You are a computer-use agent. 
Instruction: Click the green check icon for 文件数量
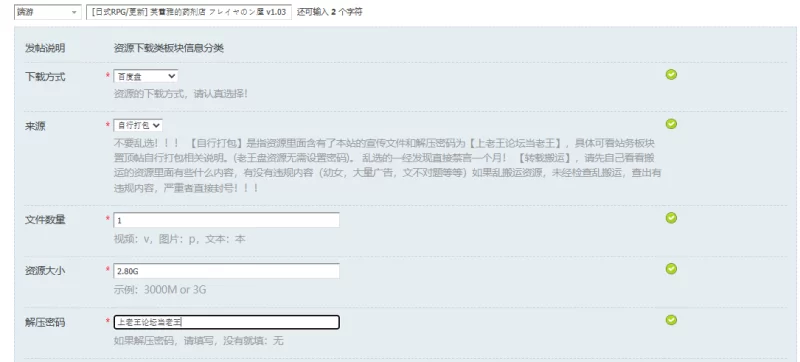tap(671, 218)
